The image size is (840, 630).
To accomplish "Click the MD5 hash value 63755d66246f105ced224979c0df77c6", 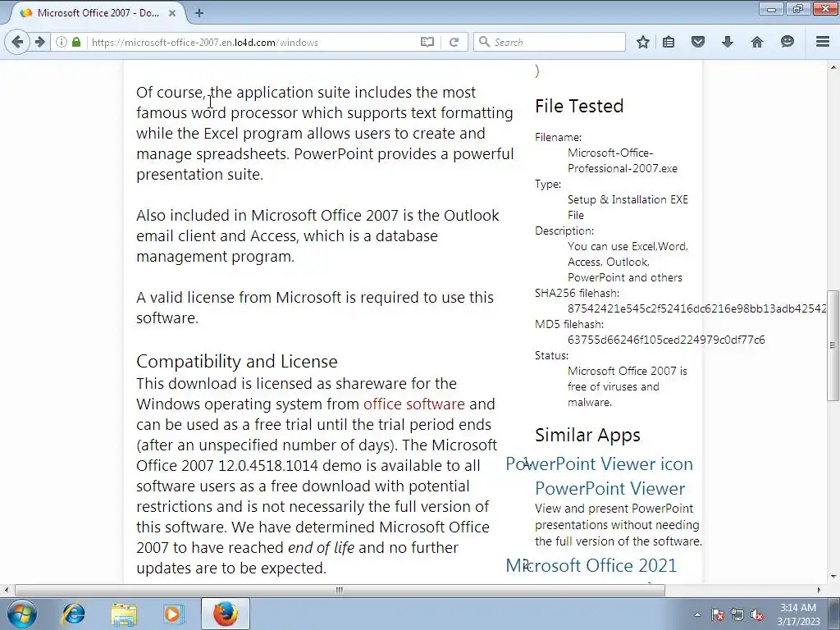I will coord(666,340).
